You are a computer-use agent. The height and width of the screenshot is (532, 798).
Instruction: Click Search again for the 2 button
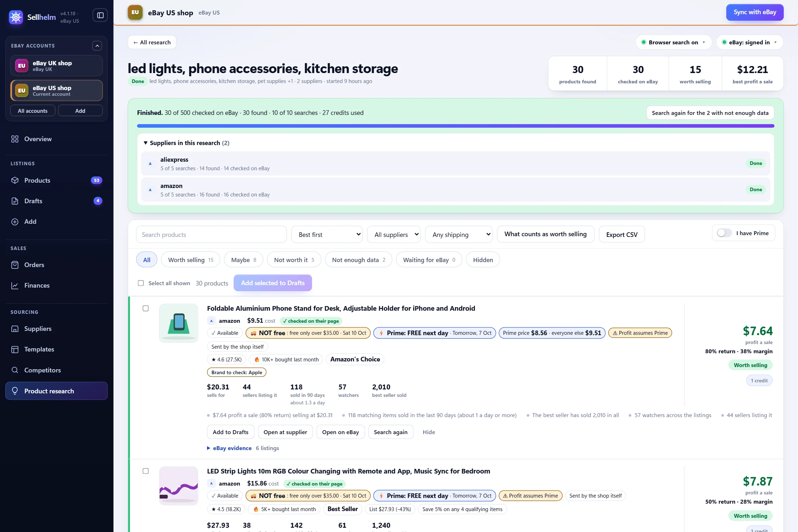tap(710, 113)
